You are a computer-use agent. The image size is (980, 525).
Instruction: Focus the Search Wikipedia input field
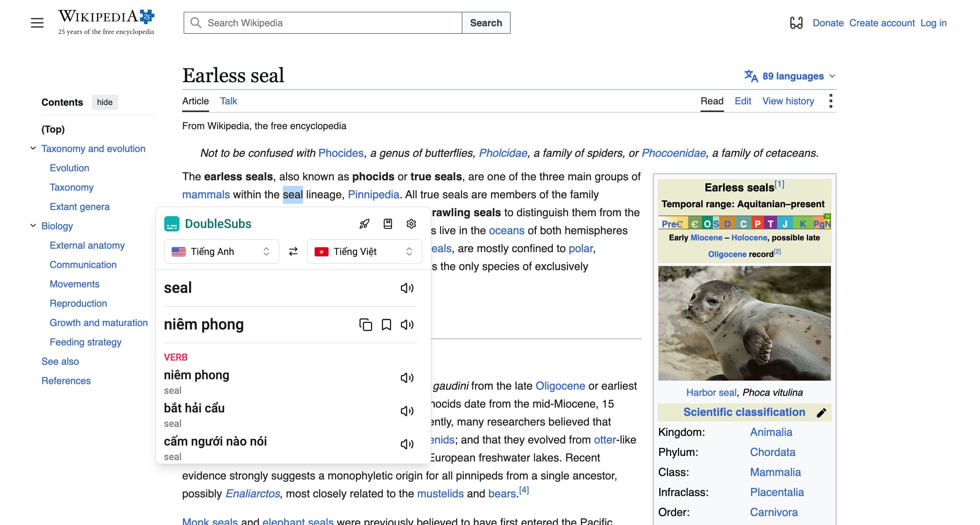pos(323,23)
